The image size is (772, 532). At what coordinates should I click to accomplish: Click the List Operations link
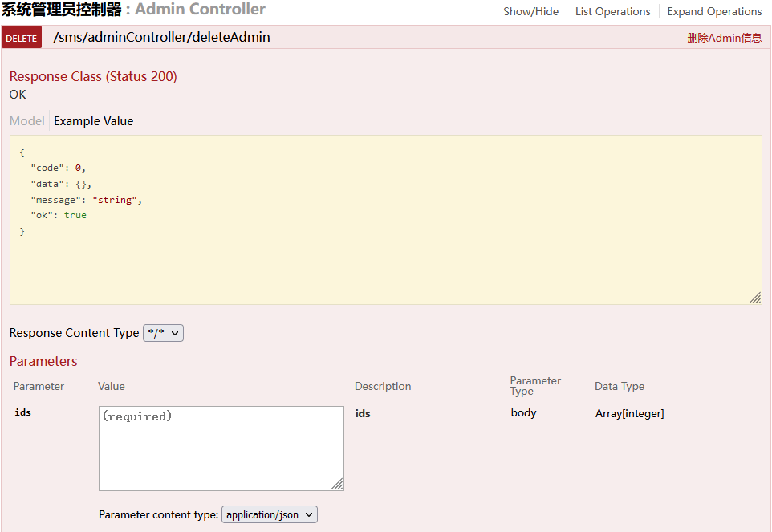612,11
